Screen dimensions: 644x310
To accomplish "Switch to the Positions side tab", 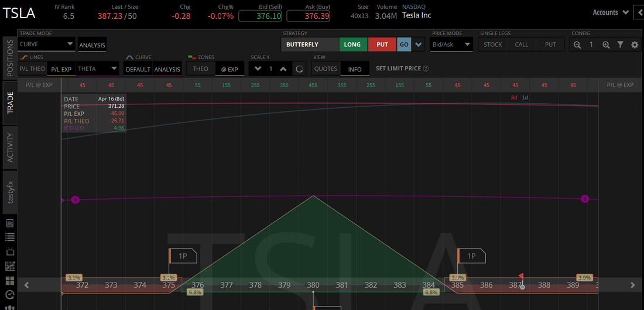I will click(10, 58).
